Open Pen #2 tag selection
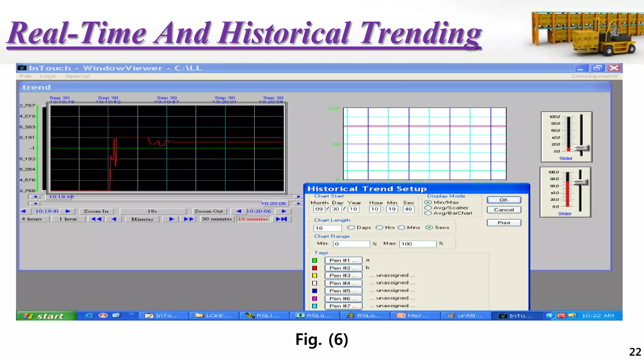Viewport: 644px width, 362px height. 343,268
